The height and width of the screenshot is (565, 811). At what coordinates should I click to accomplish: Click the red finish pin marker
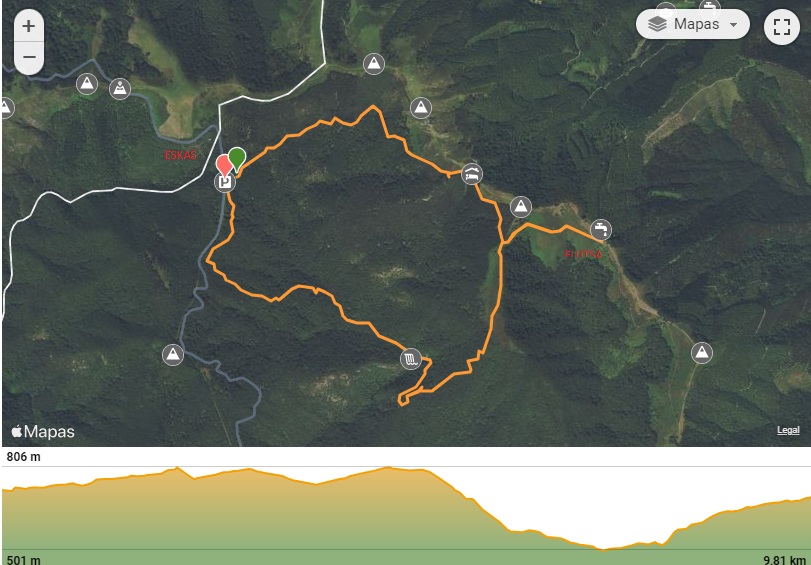coord(224,166)
